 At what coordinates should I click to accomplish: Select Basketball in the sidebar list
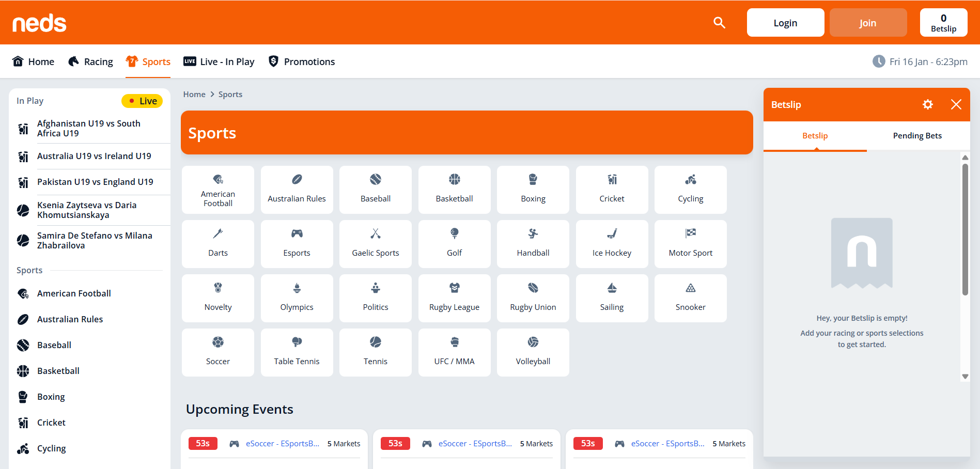(x=90, y=371)
